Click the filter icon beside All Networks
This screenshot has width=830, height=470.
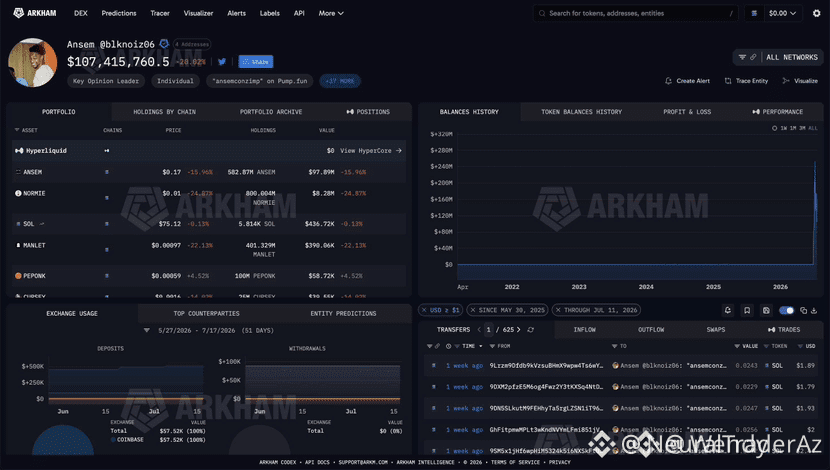742,57
